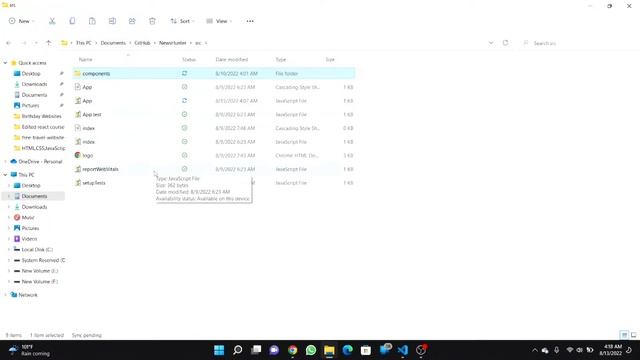
Task: Open recent locations dropdown arrow
Action: pyautogui.click(x=36, y=43)
